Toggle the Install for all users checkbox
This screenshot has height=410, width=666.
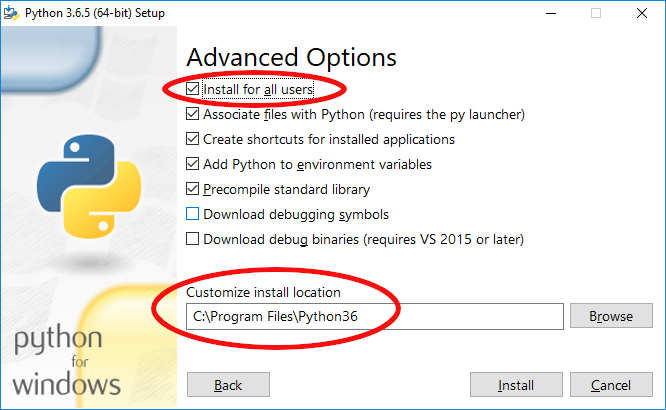(x=192, y=89)
